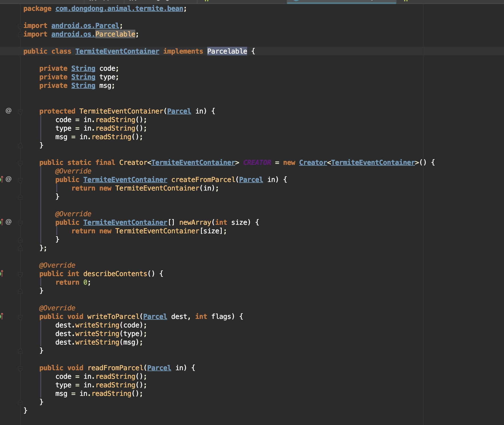Screen dimensions: 504x425
Task: Click @Override annotation above writeToParcel
Action: [x=57, y=308]
